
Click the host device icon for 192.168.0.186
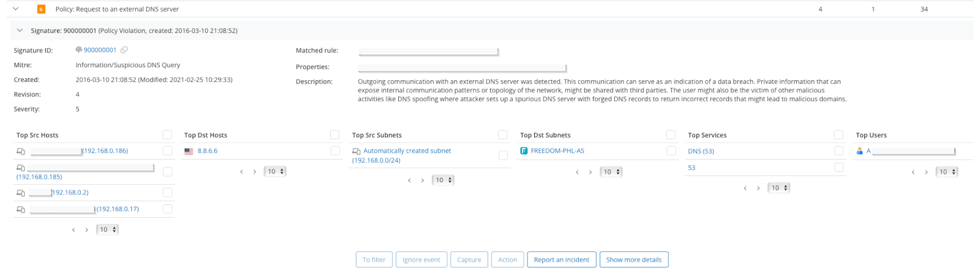click(21, 151)
